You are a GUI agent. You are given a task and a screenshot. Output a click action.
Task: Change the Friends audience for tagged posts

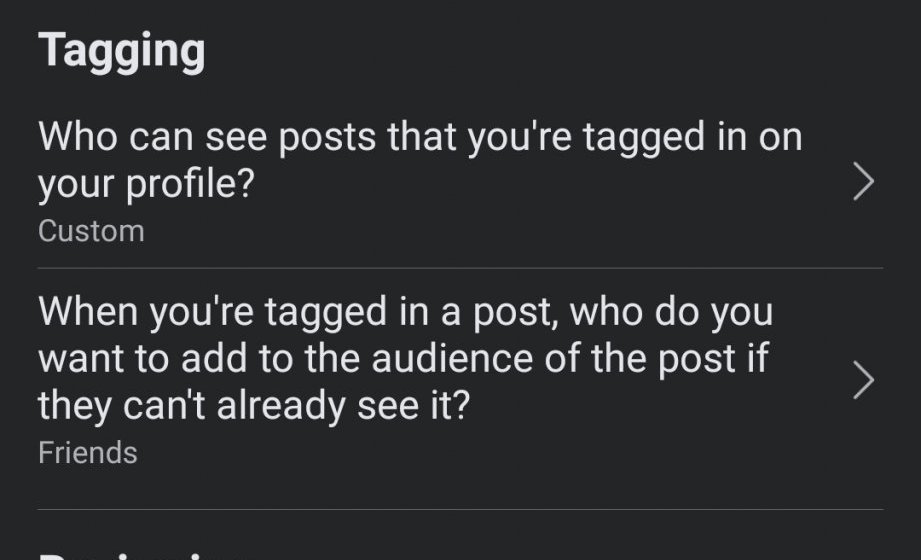tap(87, 453)
